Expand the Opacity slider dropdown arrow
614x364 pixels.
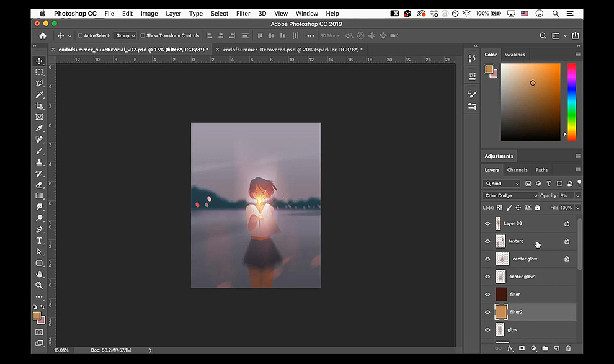click(577, 196)
